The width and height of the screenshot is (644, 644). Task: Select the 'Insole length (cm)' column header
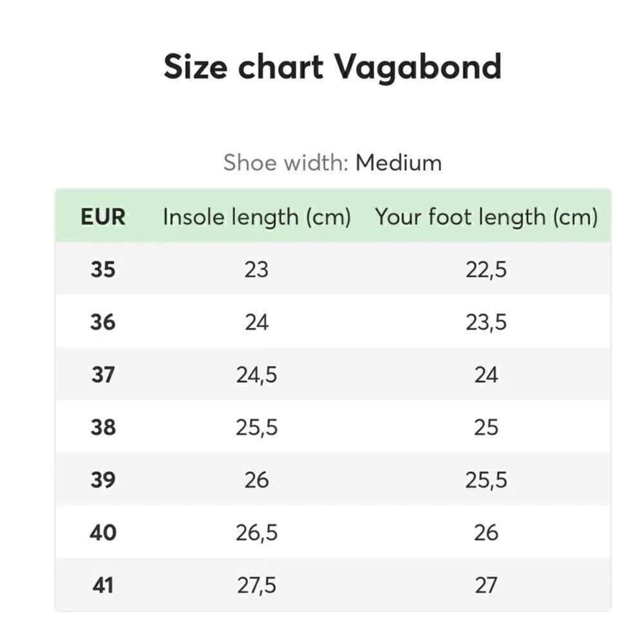tap(256, 217)
